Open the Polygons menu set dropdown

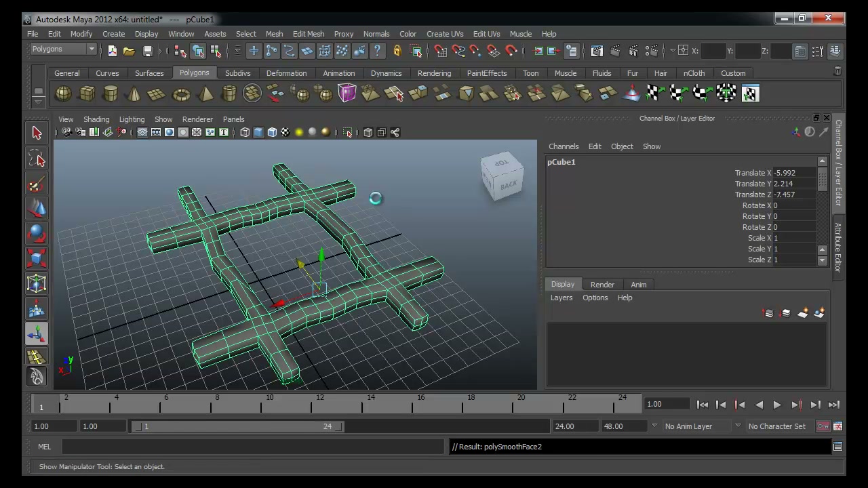tap(64, 49)
